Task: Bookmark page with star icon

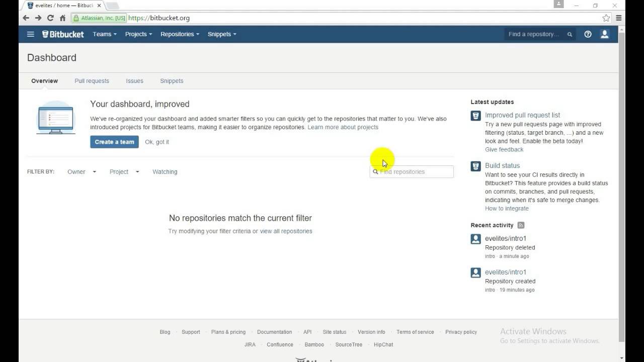Action: pos(606,18)
